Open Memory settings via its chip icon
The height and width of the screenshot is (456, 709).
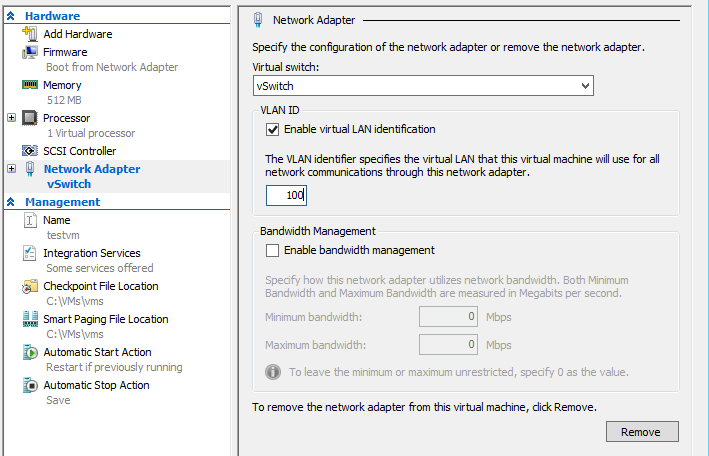pos(30,85)
